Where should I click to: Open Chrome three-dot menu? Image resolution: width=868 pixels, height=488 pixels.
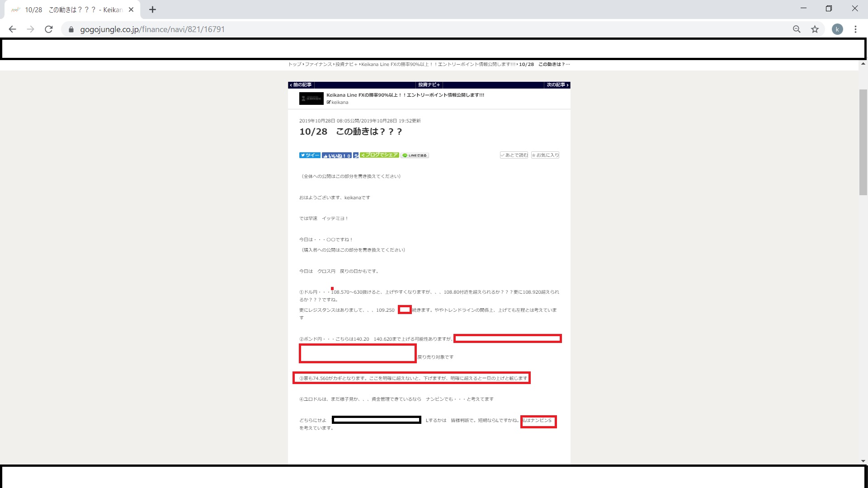855,29
